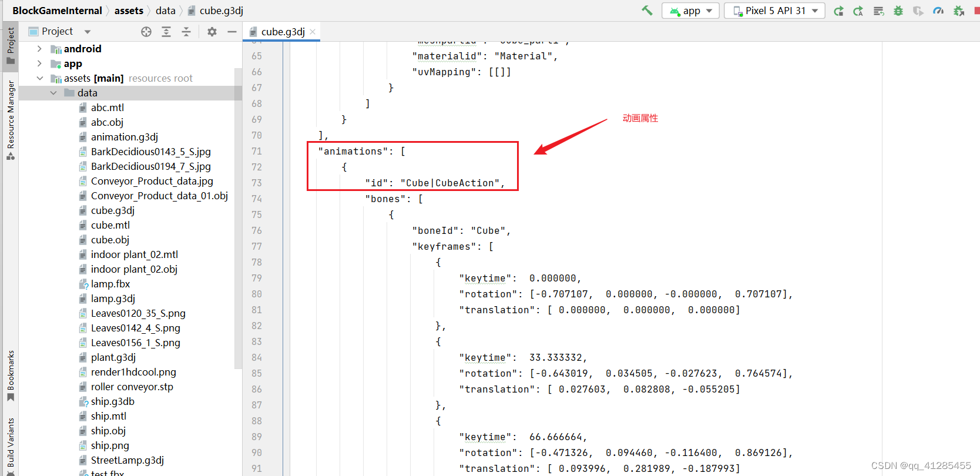980x476 pixels.
Task: Select Leaves0120_35_S.png file
Action: [x=138, y=313]
